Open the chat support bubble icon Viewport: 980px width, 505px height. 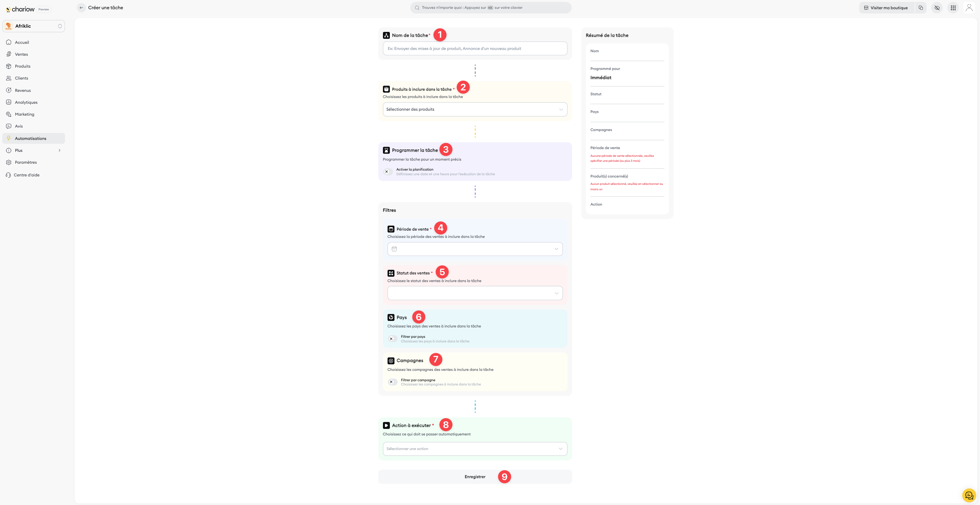click(x=968, y=495)
